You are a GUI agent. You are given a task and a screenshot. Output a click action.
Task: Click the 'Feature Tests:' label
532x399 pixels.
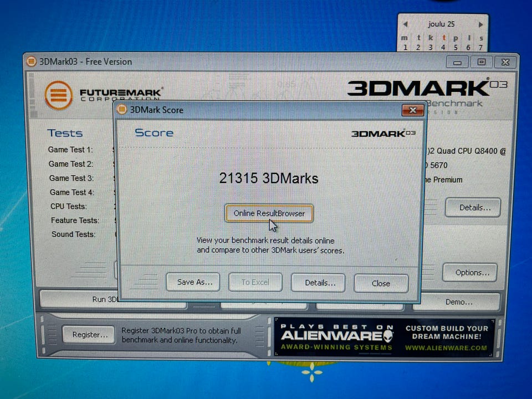click(75, 221)
